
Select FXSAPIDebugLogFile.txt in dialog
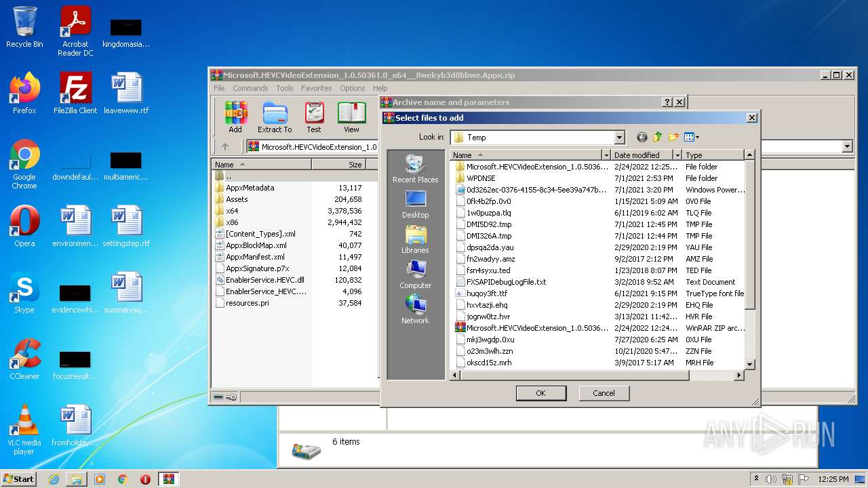506,282
